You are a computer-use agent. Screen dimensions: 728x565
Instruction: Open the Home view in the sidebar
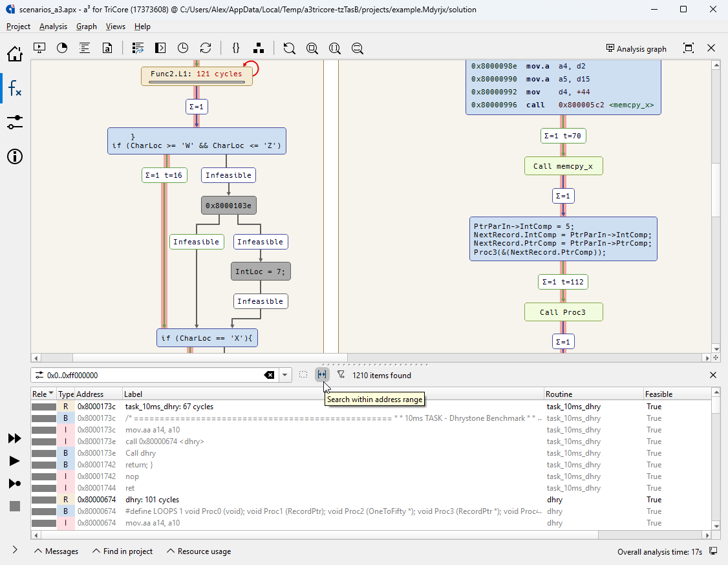coord(15,54)
